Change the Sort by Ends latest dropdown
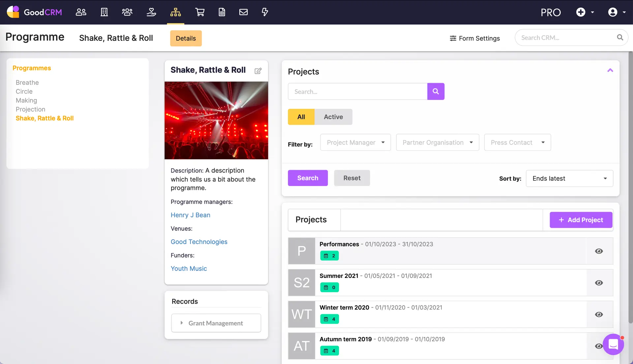Viewport: 633px width, 364px height. pyautogui.click(x=569, y=178)
